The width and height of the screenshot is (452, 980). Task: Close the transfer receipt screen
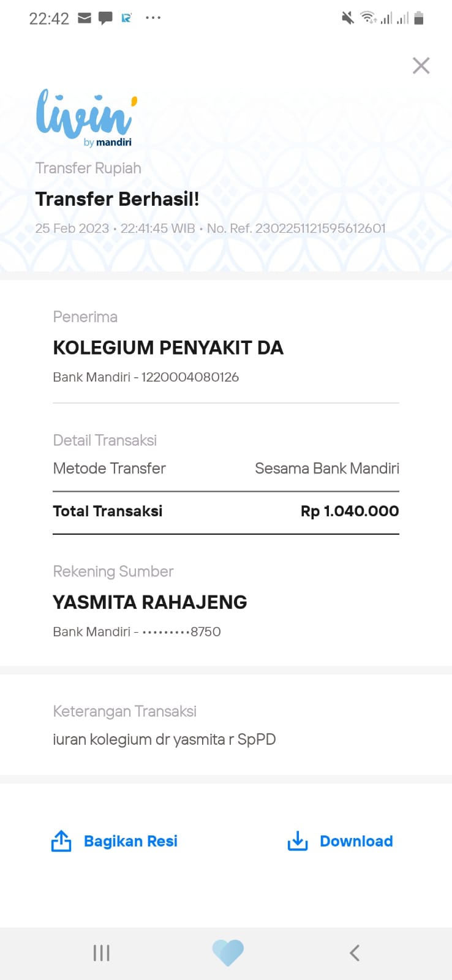click(421, 66)
